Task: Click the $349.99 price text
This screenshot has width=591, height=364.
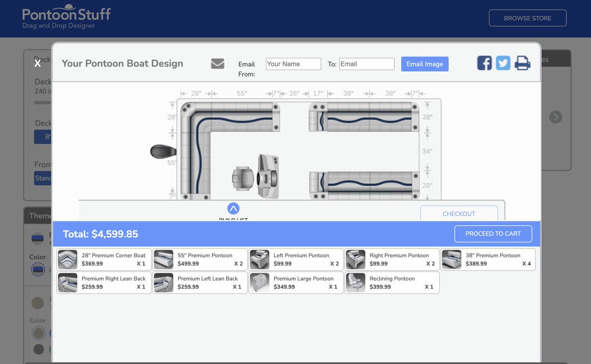Action: 284,287
